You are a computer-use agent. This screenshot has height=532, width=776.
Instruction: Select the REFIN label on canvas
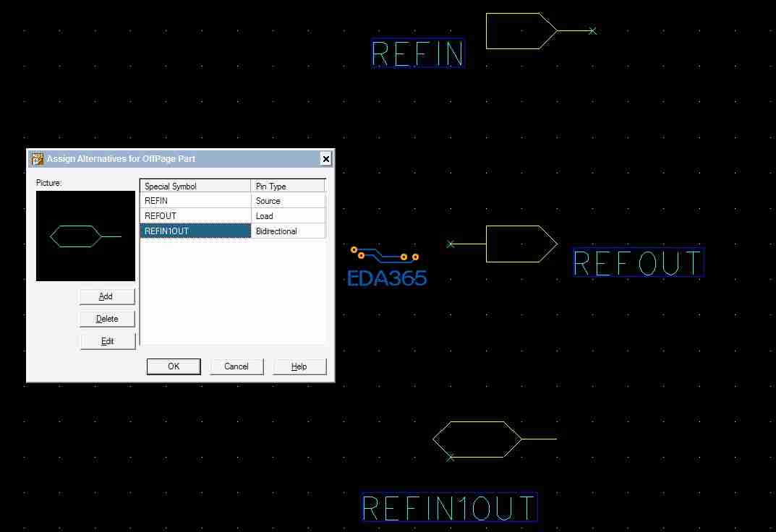pos(418,53)
